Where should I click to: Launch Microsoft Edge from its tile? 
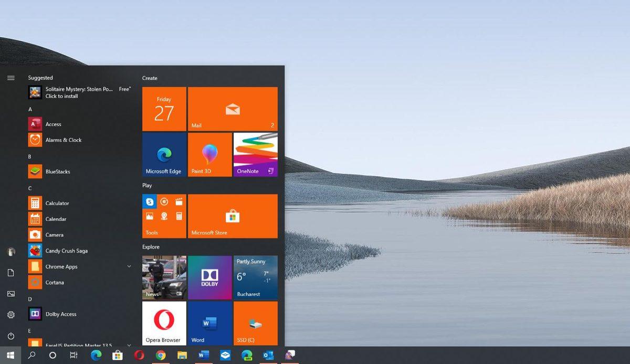164,154
